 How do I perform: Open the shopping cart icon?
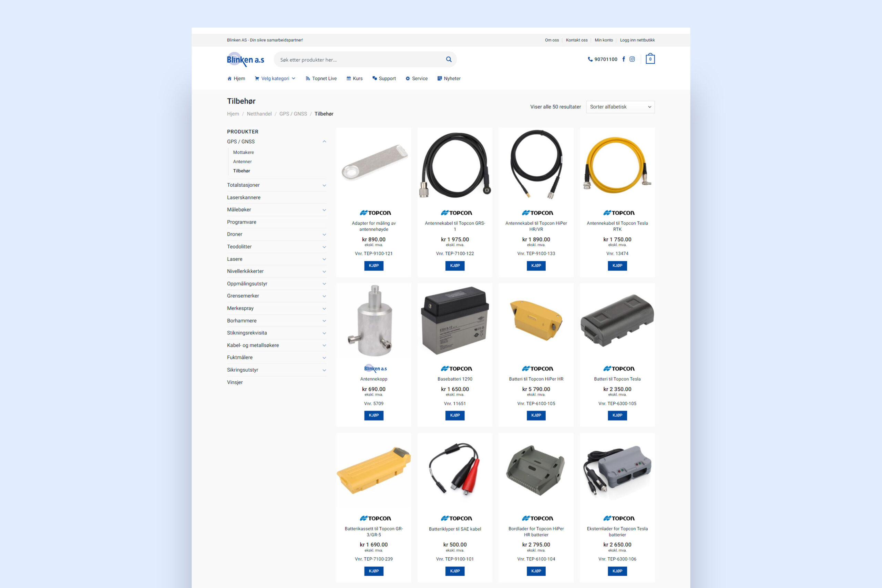click(x=650, y=59)
